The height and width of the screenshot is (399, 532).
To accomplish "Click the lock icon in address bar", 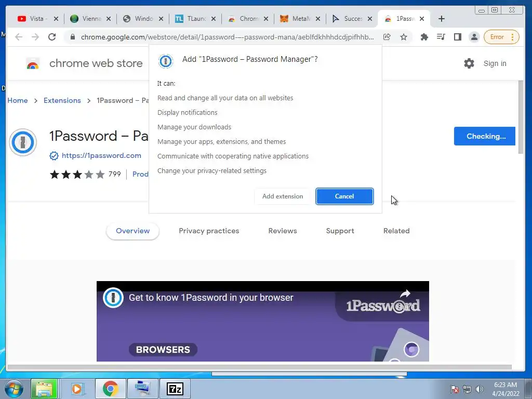I will (x=72, y=37).
